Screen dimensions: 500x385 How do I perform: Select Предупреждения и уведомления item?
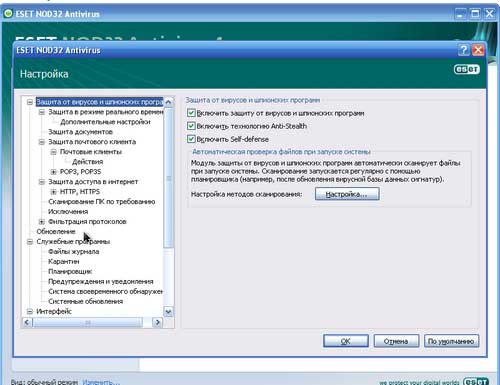tap(101, 282)
